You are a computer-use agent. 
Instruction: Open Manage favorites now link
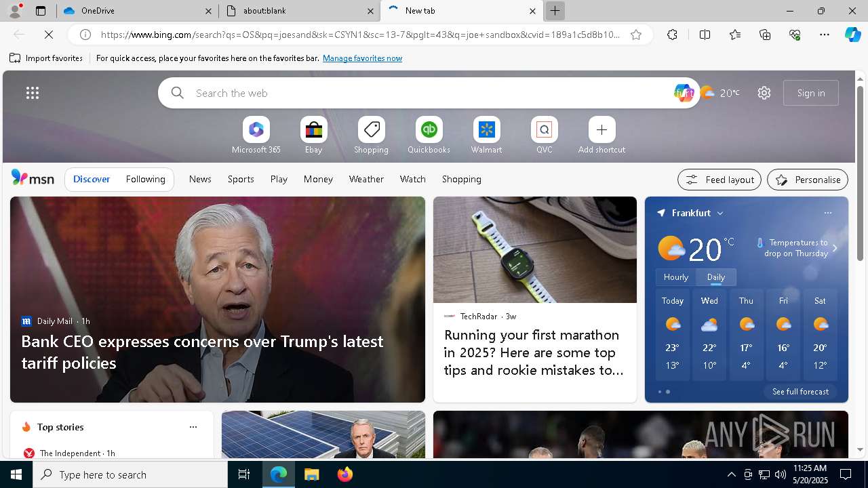(x=362, y=58)
